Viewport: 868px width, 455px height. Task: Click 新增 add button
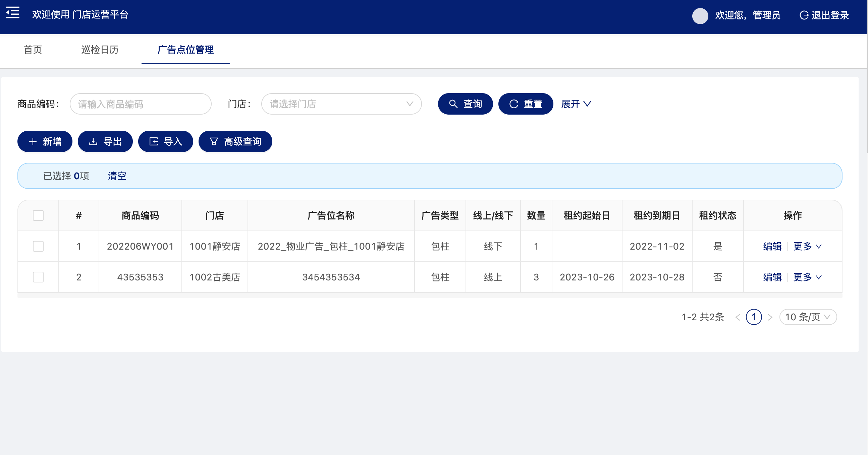click(x=45, y=141)
